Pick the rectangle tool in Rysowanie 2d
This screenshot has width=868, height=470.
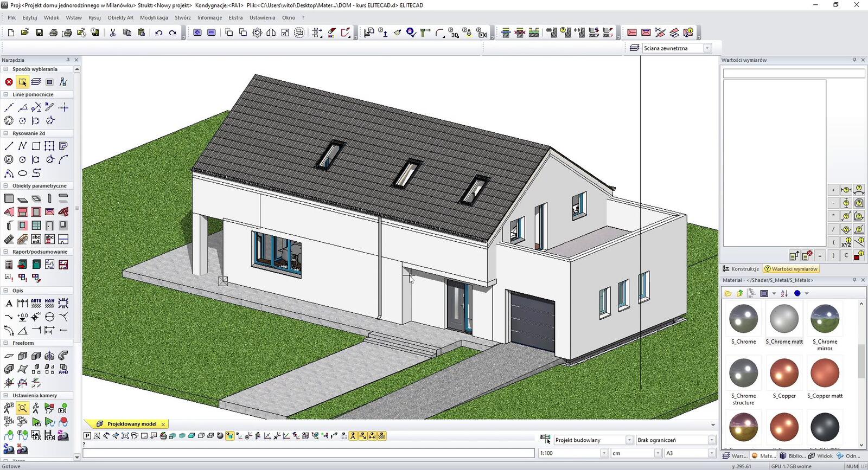tap(36, 146)
